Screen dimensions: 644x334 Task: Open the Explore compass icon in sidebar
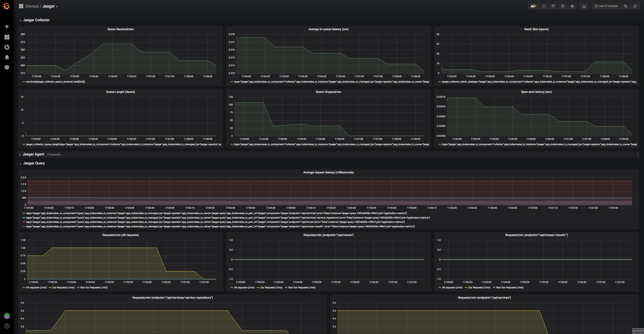click(x=7, y=47)
